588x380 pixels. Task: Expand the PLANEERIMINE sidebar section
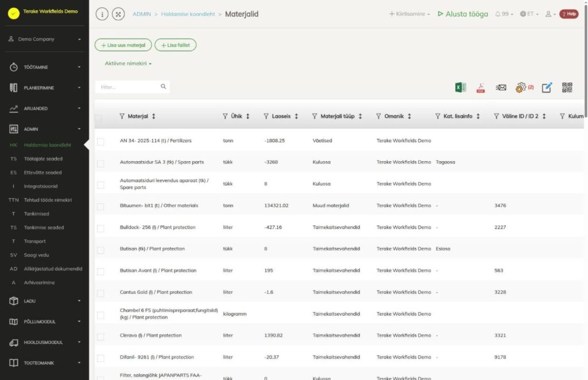point(45,88)
